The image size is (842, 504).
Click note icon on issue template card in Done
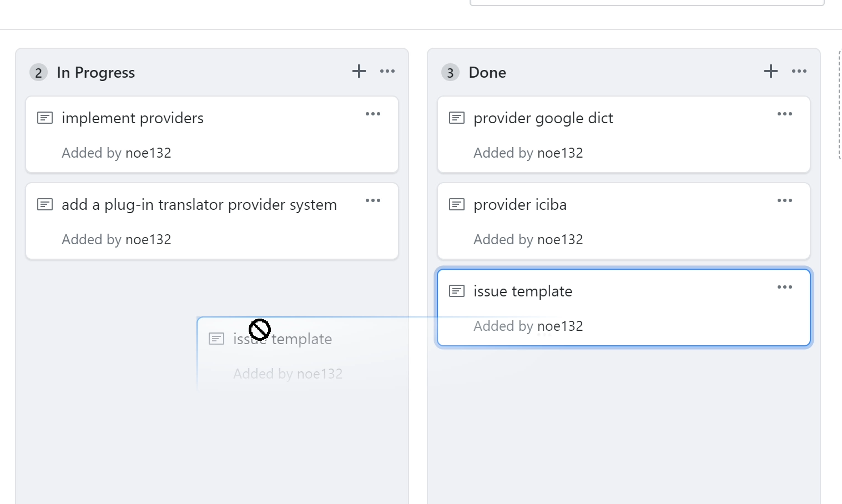(x=457, y=291)
